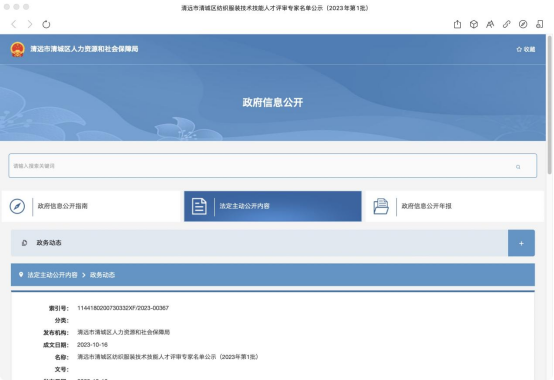Click the 政务动态 section header label
This screenshot has height=380, width=554.
(x=49, y=243)
